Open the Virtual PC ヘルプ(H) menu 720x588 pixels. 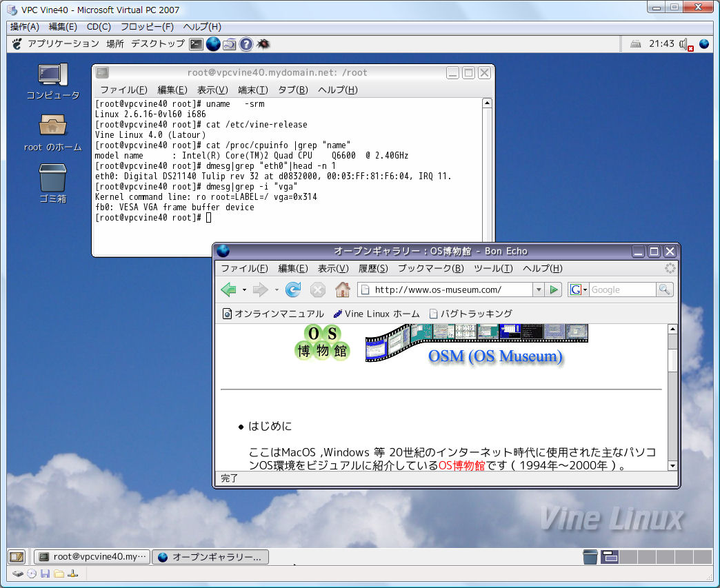pos(202,27)
